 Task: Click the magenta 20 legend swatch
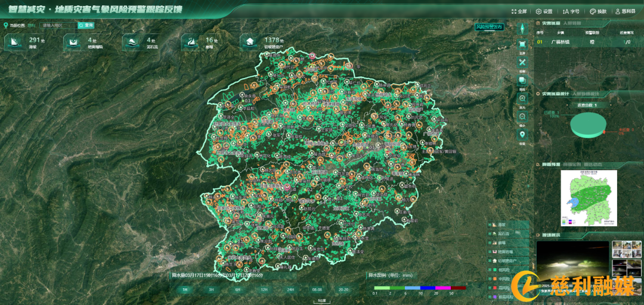442,288
